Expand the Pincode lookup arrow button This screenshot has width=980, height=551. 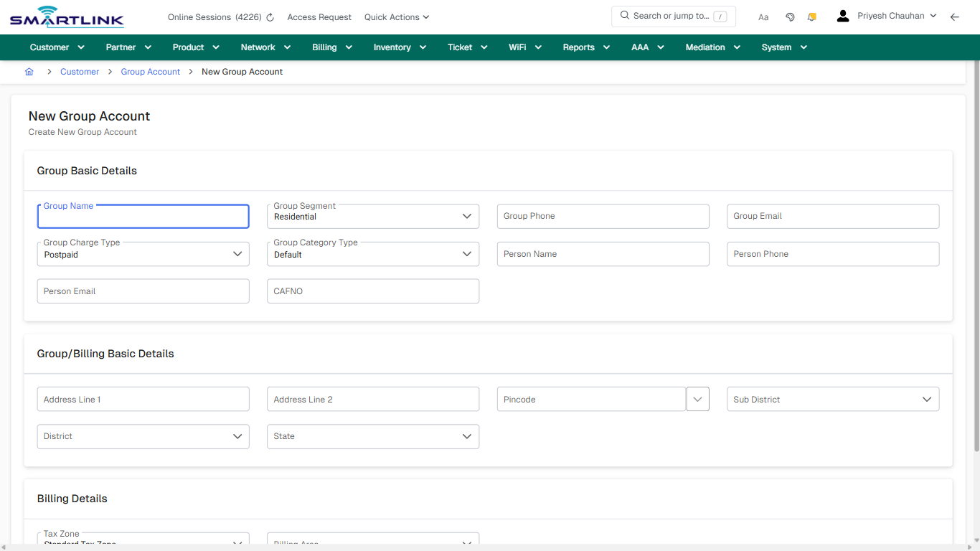click(x=697, y=399)
